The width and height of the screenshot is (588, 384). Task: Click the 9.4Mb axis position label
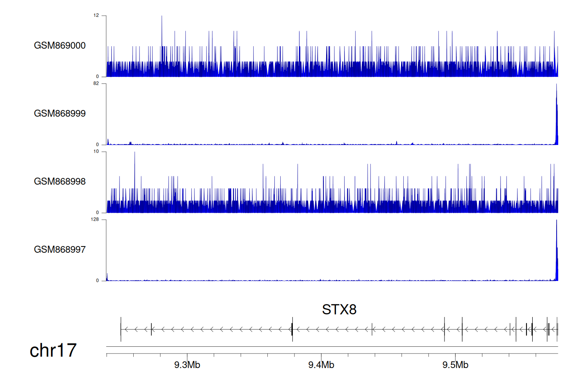pos(321,365)
